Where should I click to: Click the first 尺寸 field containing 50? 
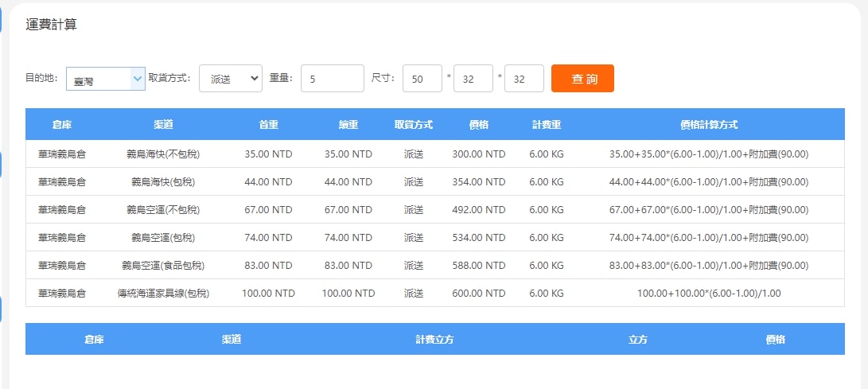422,79
